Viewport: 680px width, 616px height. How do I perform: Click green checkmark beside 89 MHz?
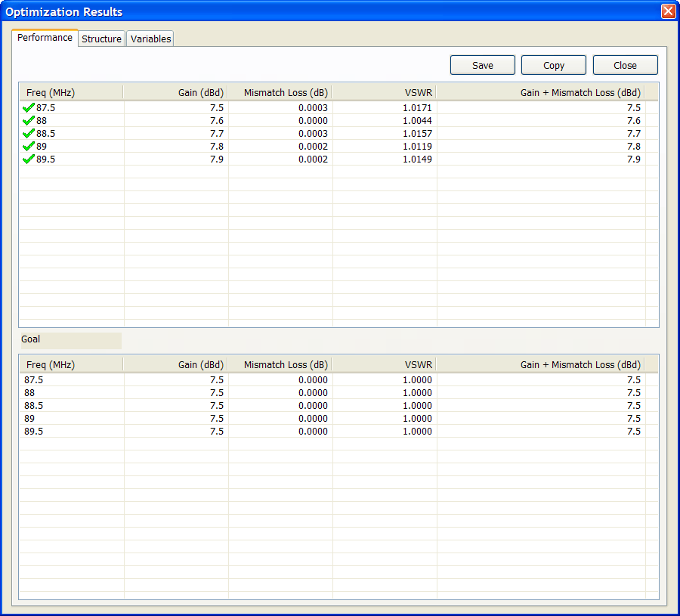[29, 146]
